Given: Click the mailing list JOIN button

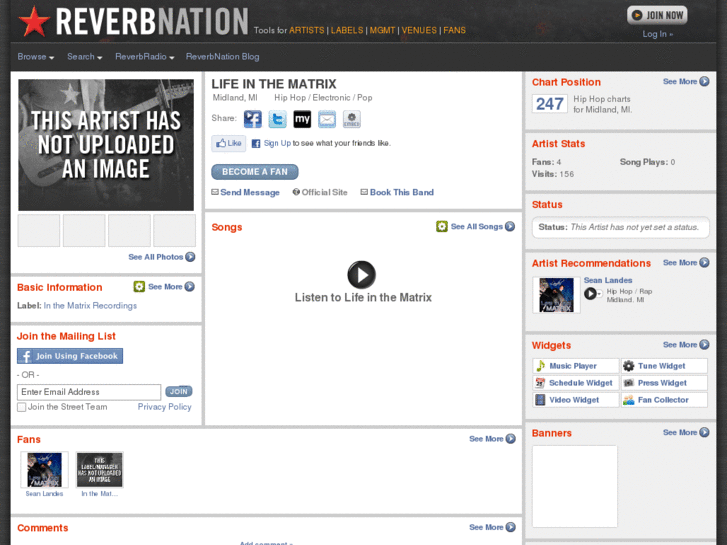Looking at the screenshot, I should click(179, 391).
